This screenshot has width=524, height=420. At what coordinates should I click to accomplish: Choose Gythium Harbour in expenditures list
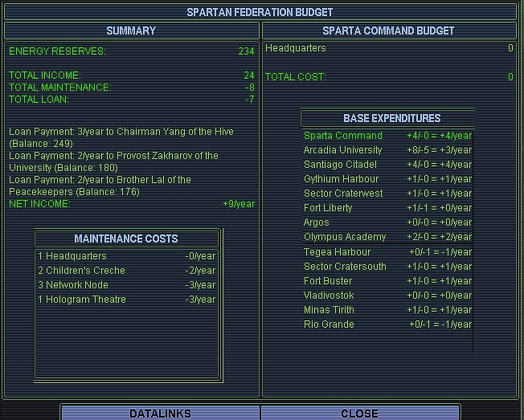pyautogui.click(x=387, y=179)
